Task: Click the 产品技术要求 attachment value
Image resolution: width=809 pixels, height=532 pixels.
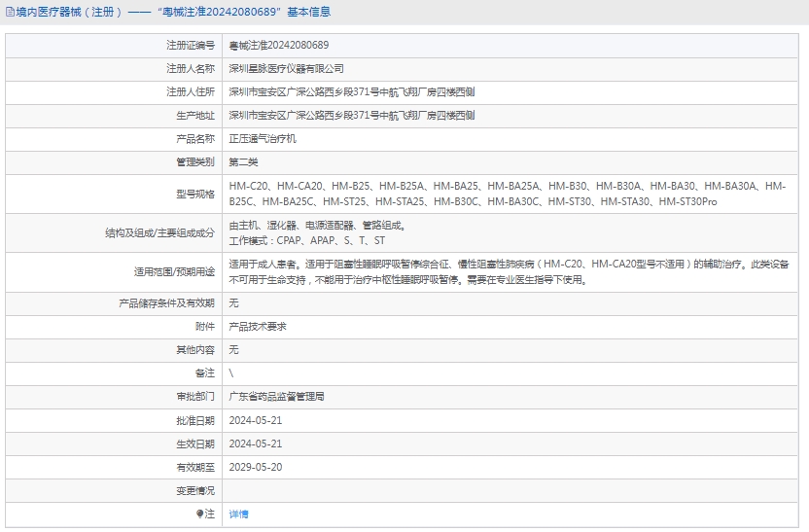Action: pos(257,327)
